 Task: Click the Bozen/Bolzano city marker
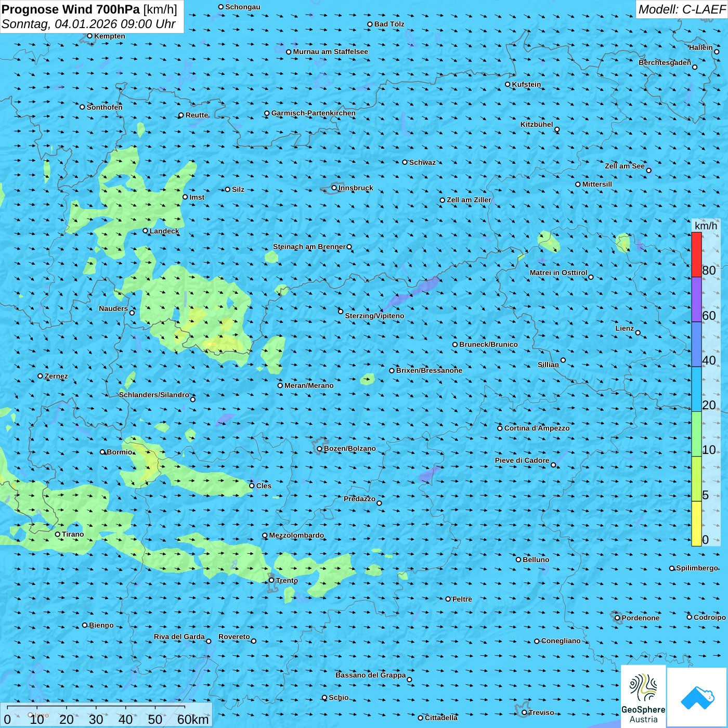tap(320, 448)
